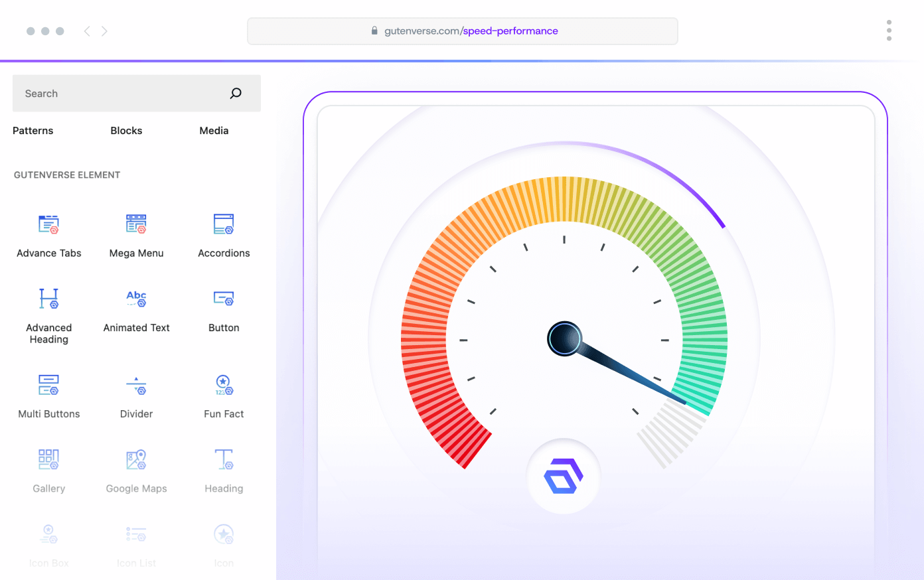
Task: Choose the Animated Text block icon
Action: pyautogui.click(x=136, y=299)
